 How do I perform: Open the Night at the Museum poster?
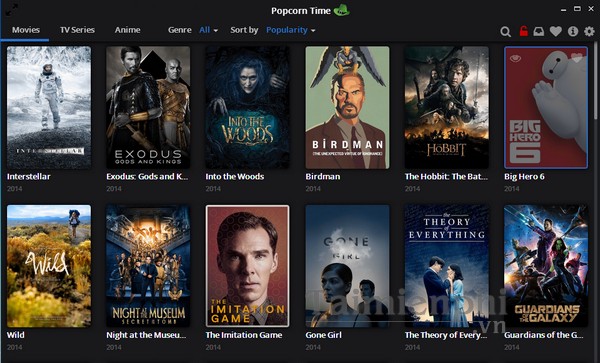148,266
